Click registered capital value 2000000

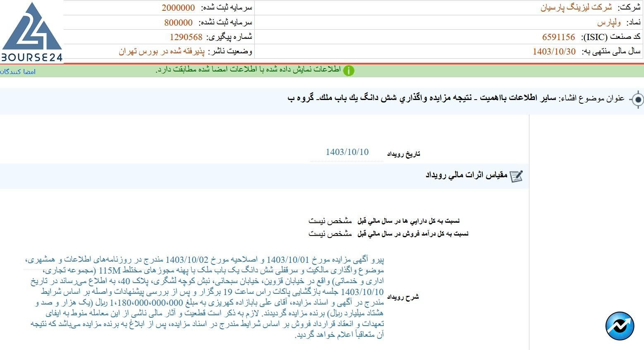click(x=178, y=7)
